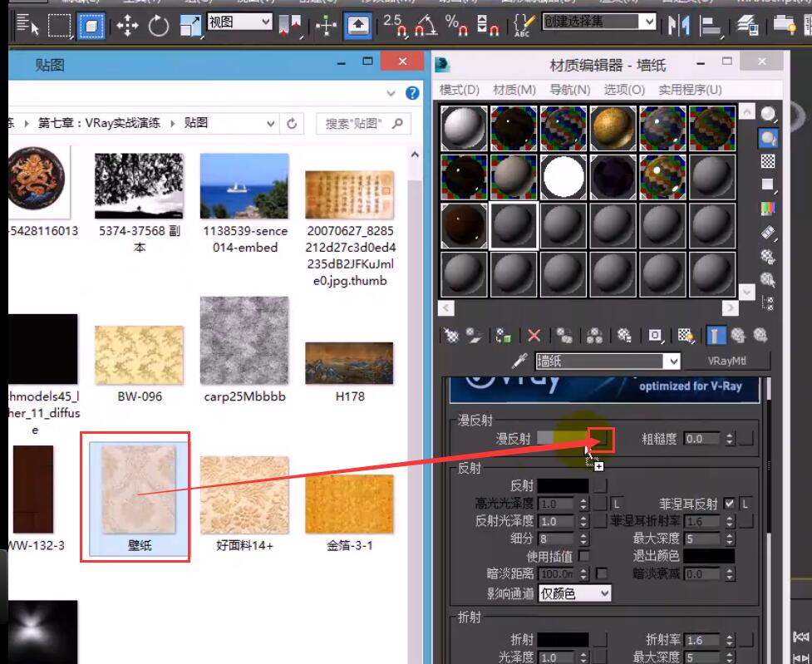This screenshot has height=664, width=812.
Task: Click Background checkerboard icon on right
Action: pyautogui.click(x=769, y=161)
